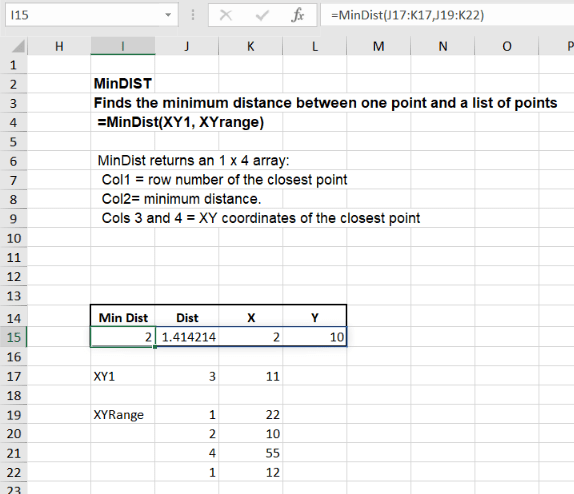The height and width of the screenshot is (494, 574).
Task: Click the 'Dist' header cell
Action: coord(187,317)
